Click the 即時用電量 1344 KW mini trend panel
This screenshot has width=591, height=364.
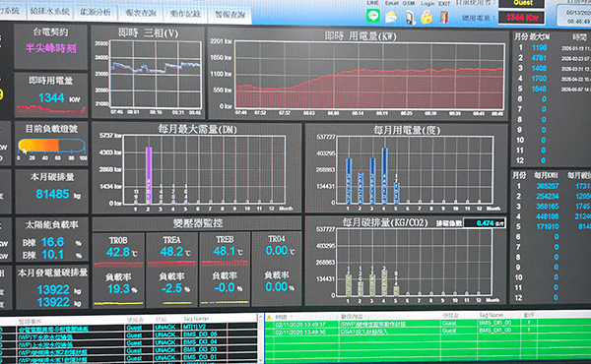pos(51,94)
